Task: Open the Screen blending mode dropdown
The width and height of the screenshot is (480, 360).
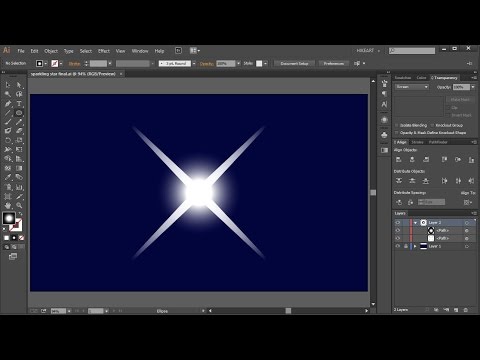Action: coord(412,87)
